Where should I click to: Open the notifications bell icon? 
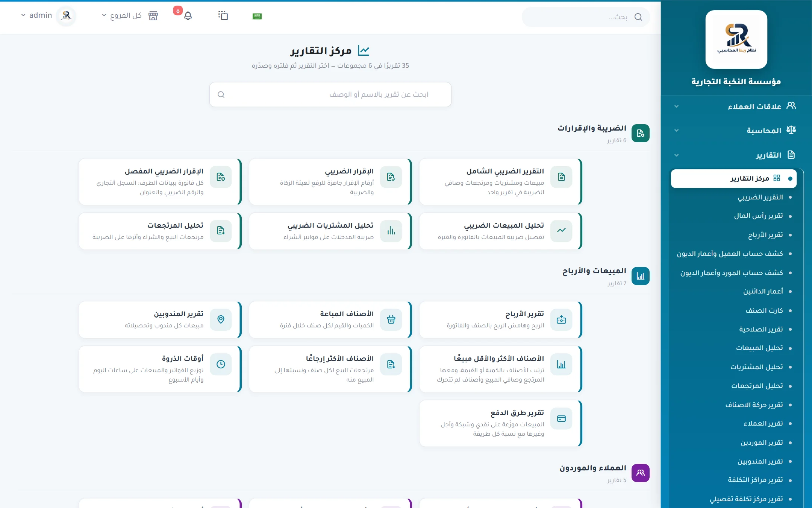pyautogui.click(x=188, y=16)
